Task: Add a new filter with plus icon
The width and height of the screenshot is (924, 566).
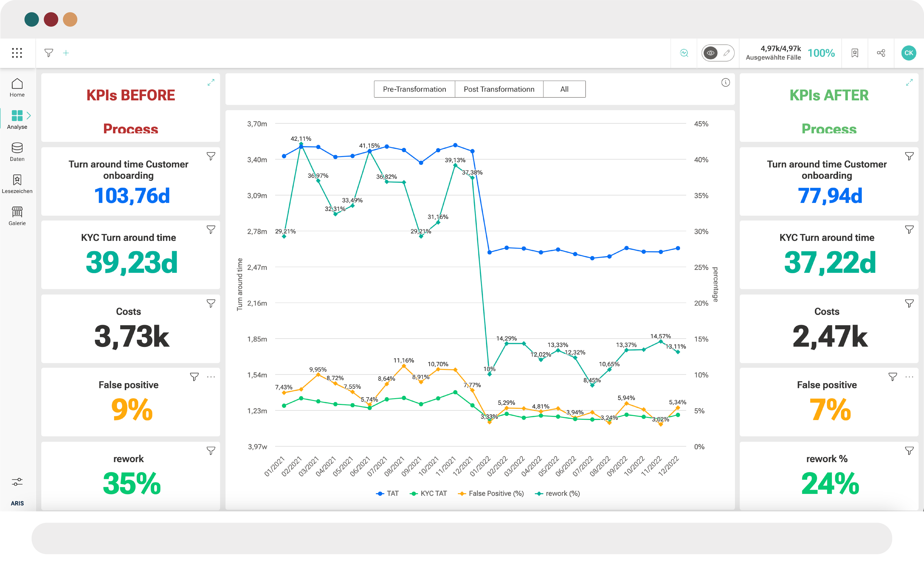Action: (66, 53)
